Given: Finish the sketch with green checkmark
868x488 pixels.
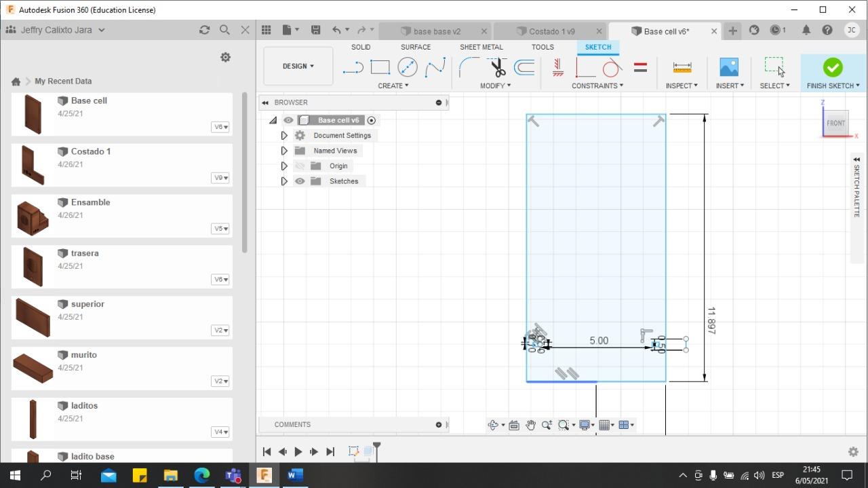Looking at the screenshot, I should [x=833, y=67].
